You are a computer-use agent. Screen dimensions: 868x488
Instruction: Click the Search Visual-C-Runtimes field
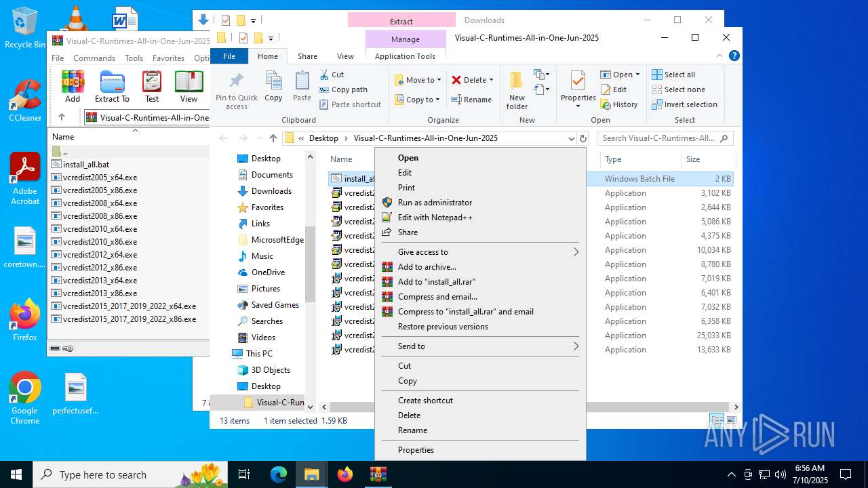[665, 138]
